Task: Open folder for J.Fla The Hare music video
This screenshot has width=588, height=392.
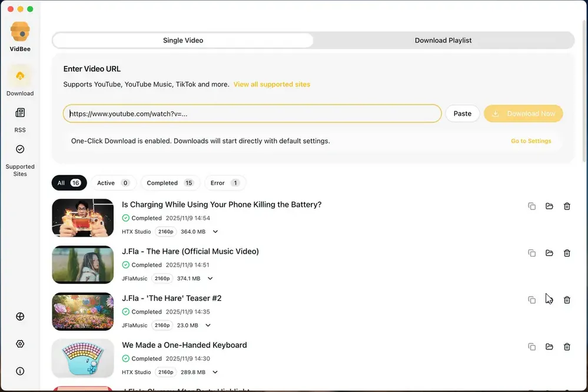Action: click(x=549, y=253)
